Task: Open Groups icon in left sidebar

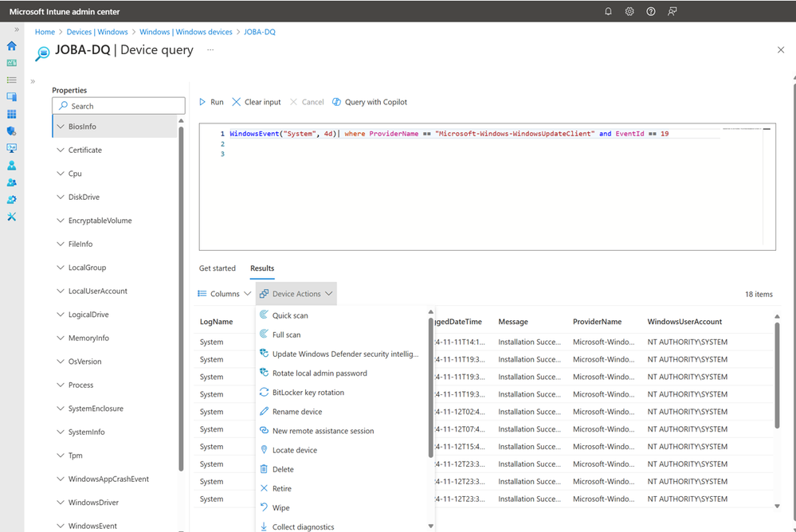Action: (12, 182)
